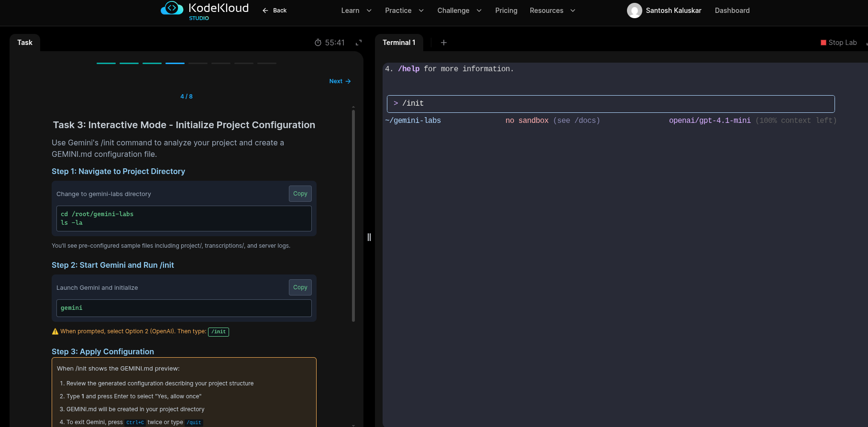The height and width of the screenshot is (427, 868).
Task: Select the Task tab
Action: pos(25,43)
